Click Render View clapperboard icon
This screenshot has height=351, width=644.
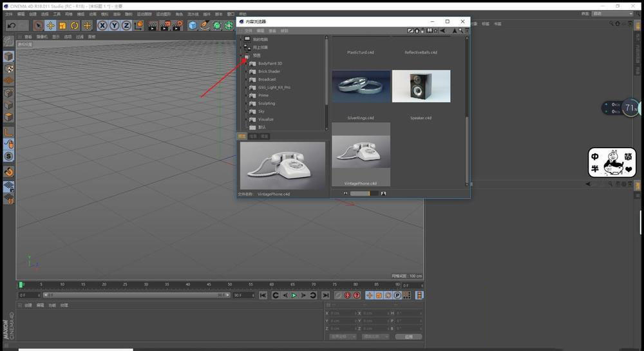click(153, 26)
